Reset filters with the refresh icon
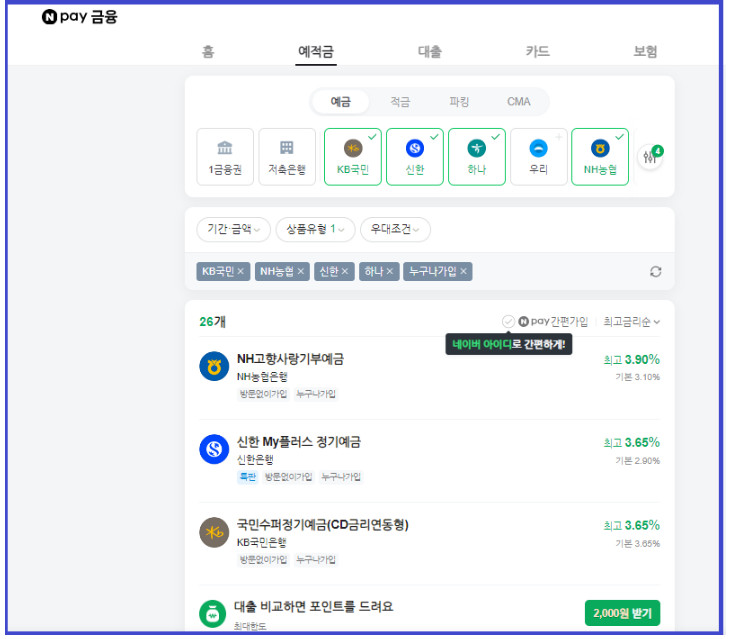 point(656,272)
